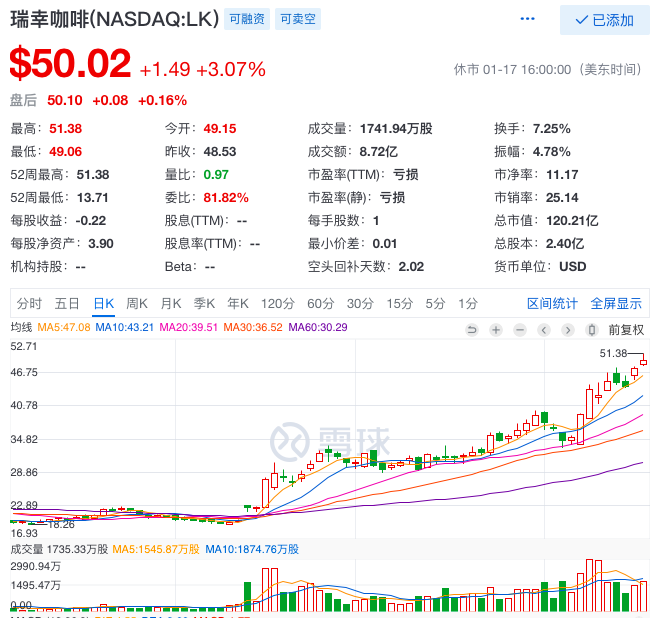This screenshot has width=652, height=618.
Task: Click the 总股本 value 2.40亿
Action: (x=565, y=244)
